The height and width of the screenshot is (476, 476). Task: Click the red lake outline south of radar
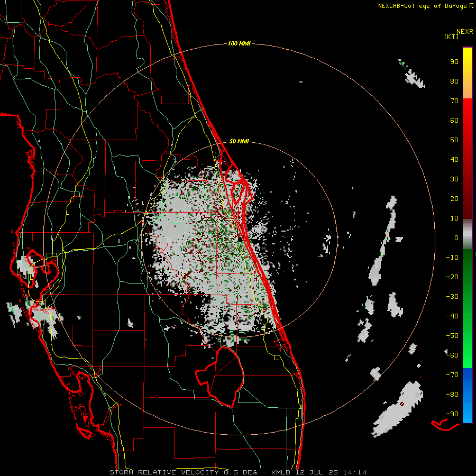coord(220,377)
